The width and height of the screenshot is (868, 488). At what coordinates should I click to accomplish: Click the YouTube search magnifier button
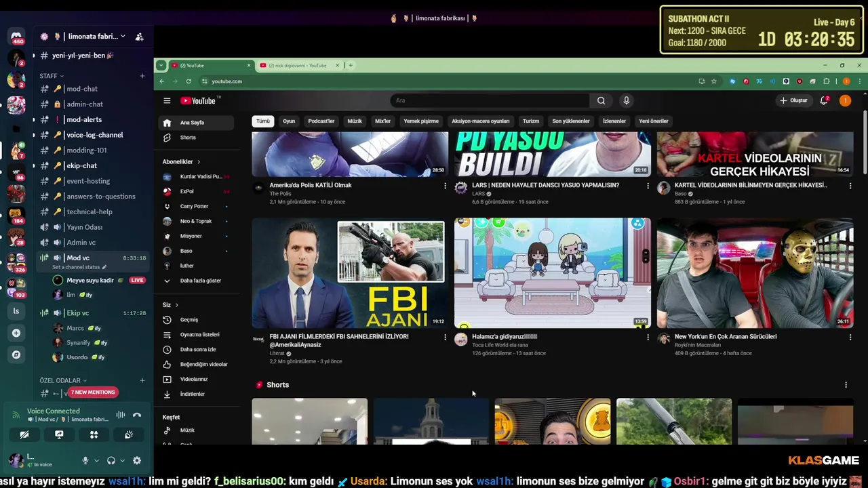(601, 100)
